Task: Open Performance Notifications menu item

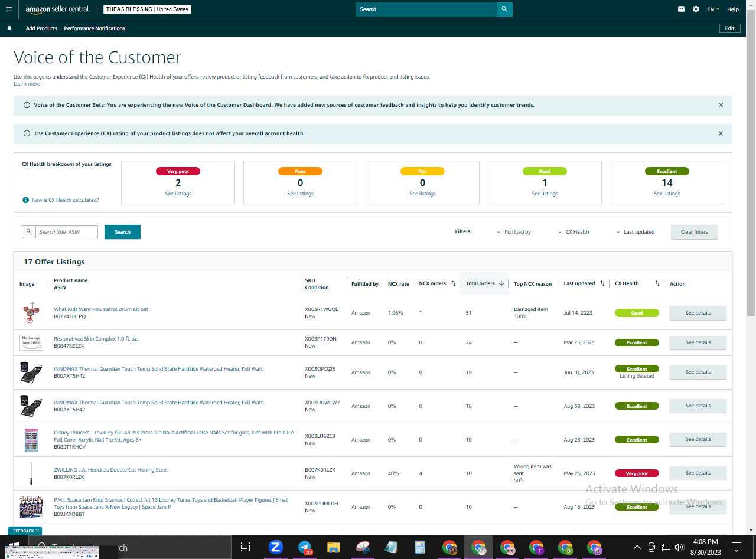Action: coord(94,28)
